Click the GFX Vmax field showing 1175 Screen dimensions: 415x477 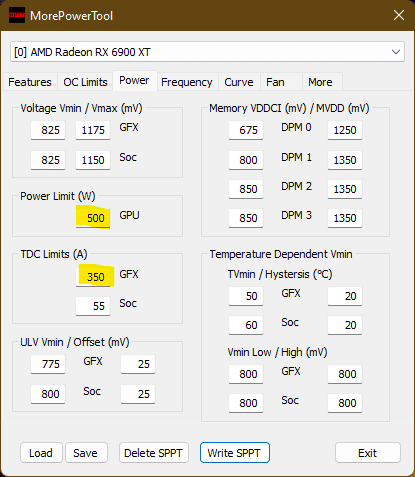coord(93,130)
